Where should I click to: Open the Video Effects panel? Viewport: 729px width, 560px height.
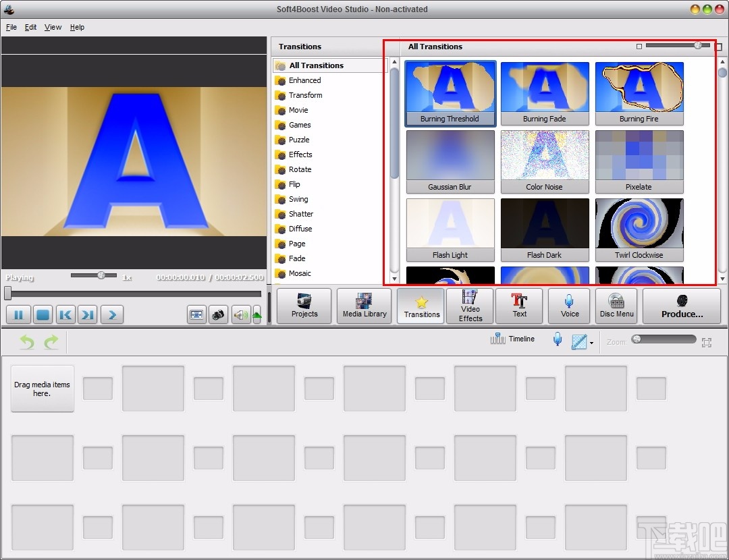pyautogui.click(x=469, y=306)
